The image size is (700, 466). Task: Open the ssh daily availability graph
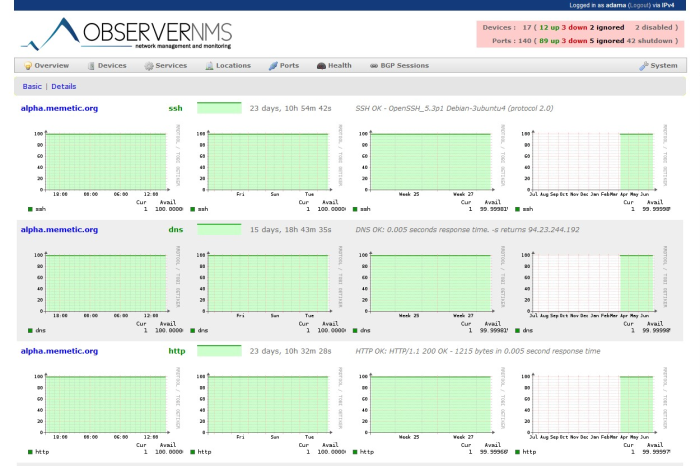click(x=106, y=169)
